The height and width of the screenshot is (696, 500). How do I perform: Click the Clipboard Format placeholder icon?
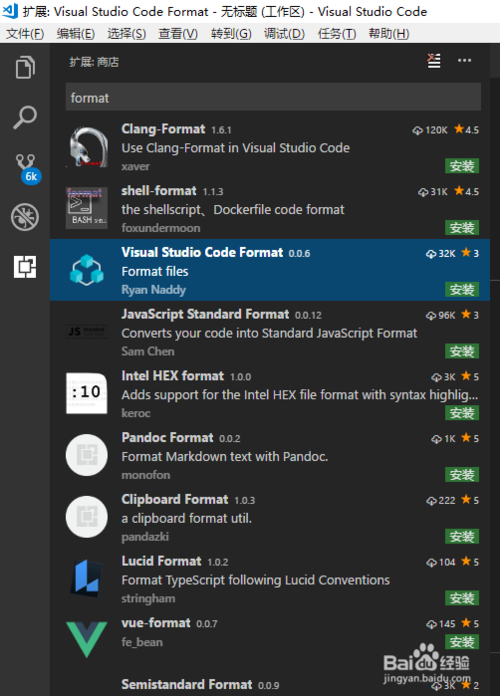[87, 517]
